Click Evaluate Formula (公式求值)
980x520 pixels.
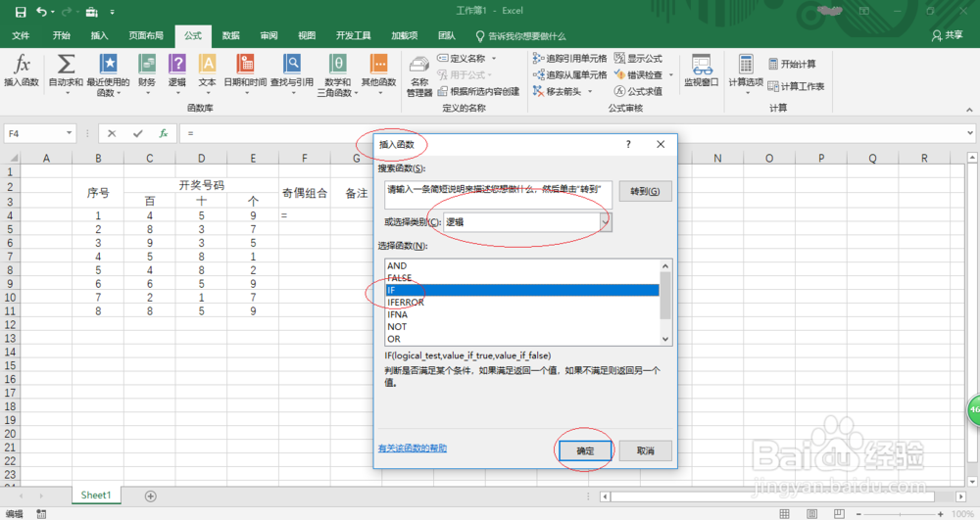point(638,91)
